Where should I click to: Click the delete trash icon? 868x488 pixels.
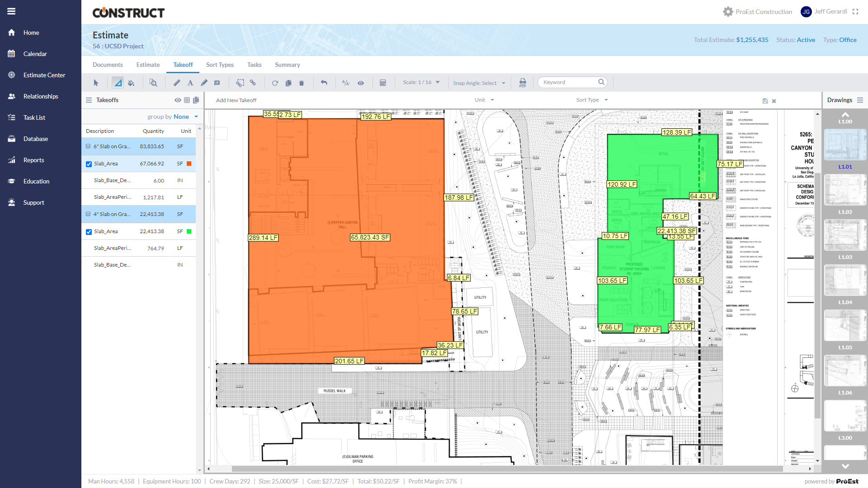[x=302, y=83]
